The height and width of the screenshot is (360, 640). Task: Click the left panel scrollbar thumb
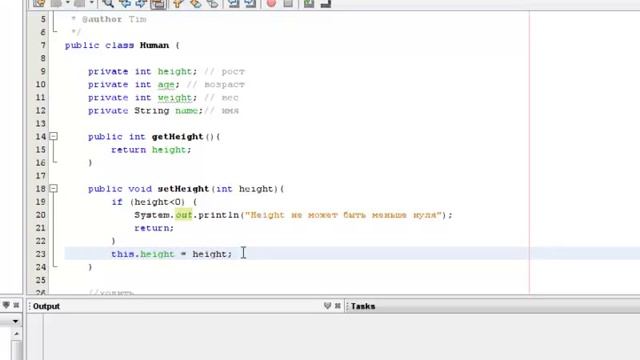point(16,350)
